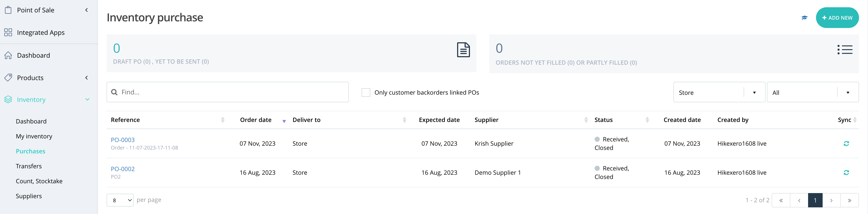
Task: Open My inventory submenu item
Action: point(34,136)
